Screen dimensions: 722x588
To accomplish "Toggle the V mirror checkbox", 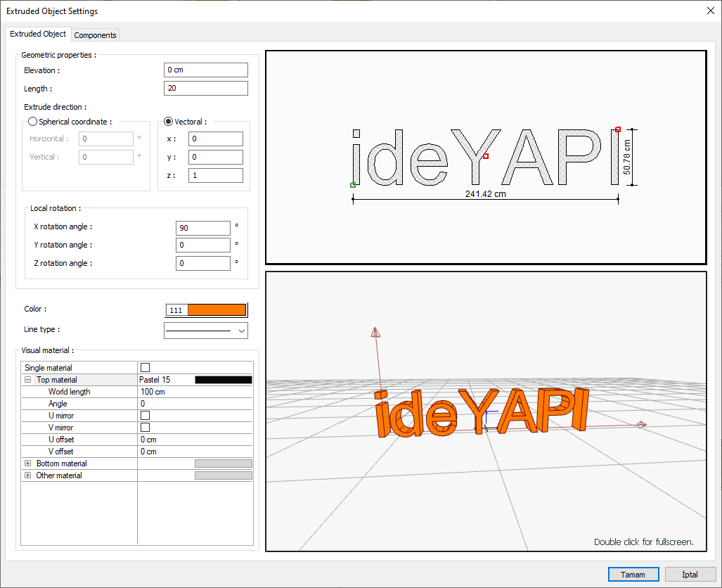I will (x=146, y=428).
